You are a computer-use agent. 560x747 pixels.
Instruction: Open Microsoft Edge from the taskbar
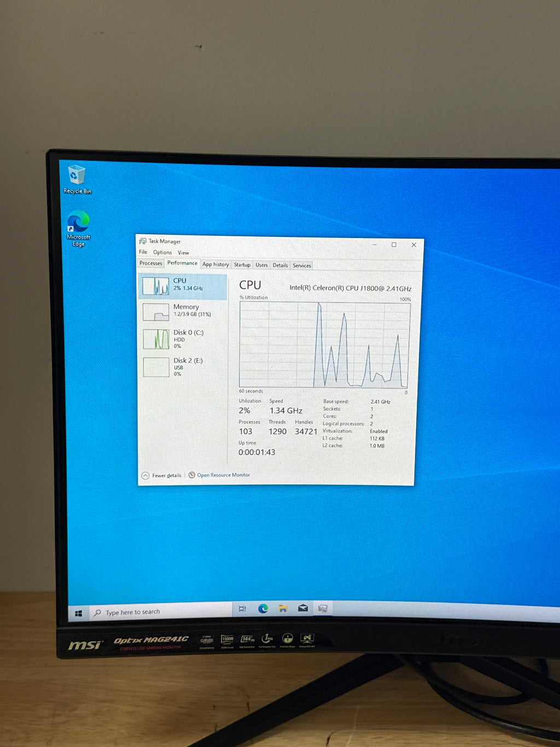click(263, 609)
